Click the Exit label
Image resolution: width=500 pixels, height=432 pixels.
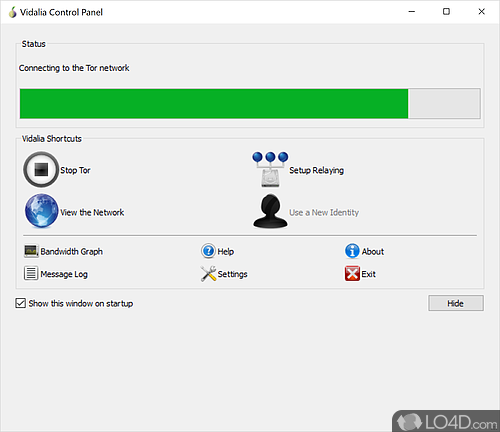click(369, 274)
